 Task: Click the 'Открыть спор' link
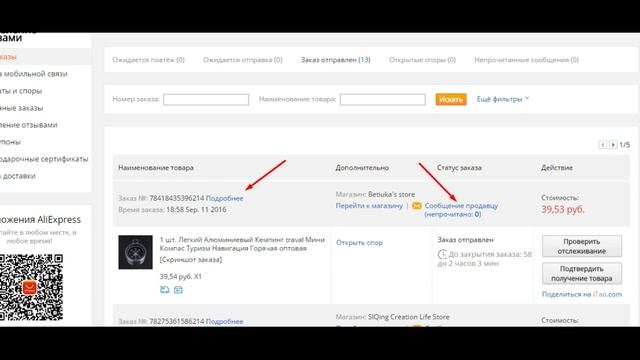tap(359, 242)
